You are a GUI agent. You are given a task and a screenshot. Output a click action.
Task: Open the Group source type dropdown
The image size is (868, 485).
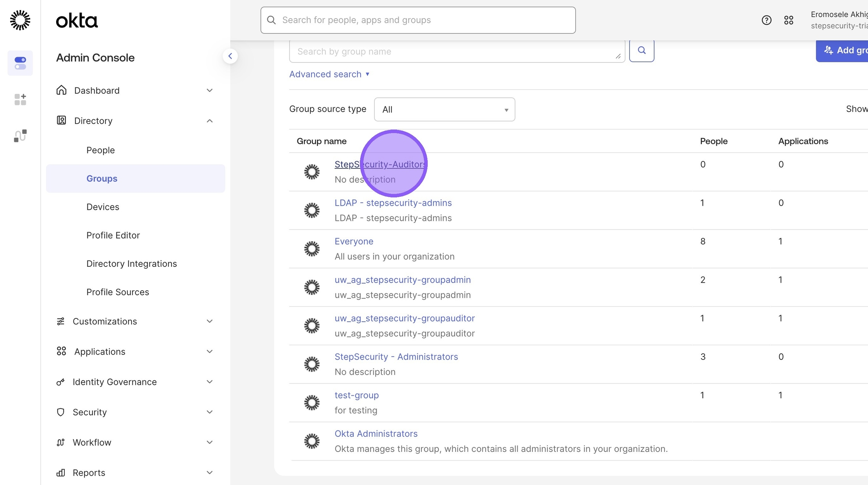pyautogui.click(x=444, y=110)
